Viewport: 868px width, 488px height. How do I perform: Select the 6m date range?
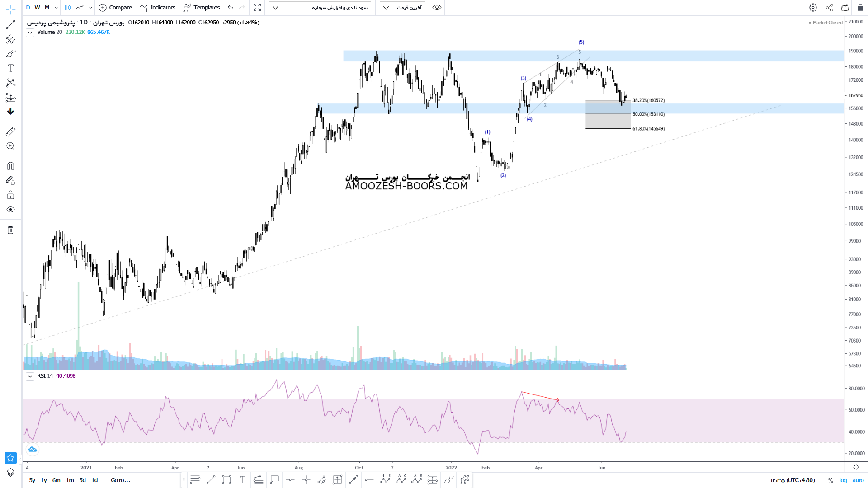pyautogui.click(x=56, y=480)
